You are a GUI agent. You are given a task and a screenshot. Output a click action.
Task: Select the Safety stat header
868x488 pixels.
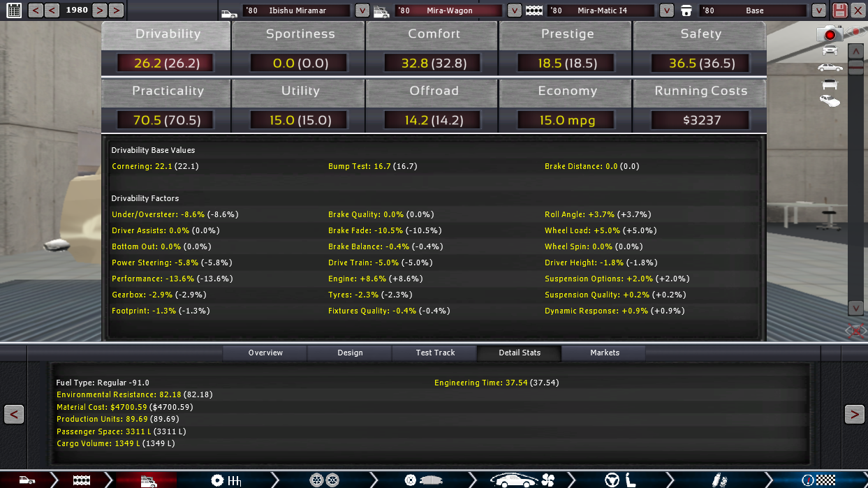[700, 35]
